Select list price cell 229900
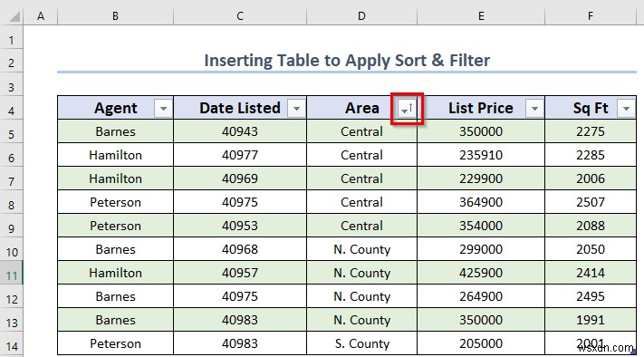 click(x=481, y=178)
